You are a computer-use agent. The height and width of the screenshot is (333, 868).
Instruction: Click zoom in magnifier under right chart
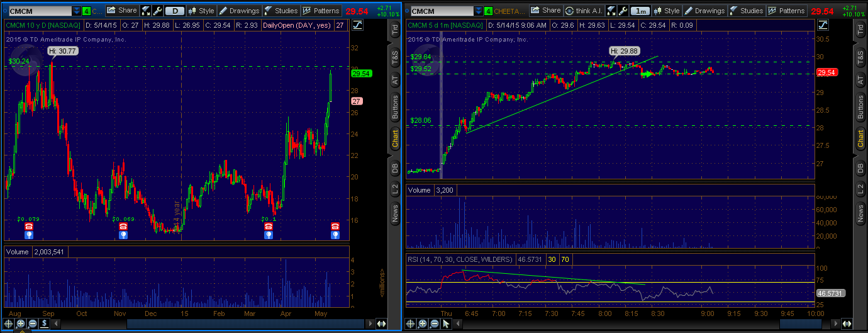pyautogui.click(x=422, y=324)
